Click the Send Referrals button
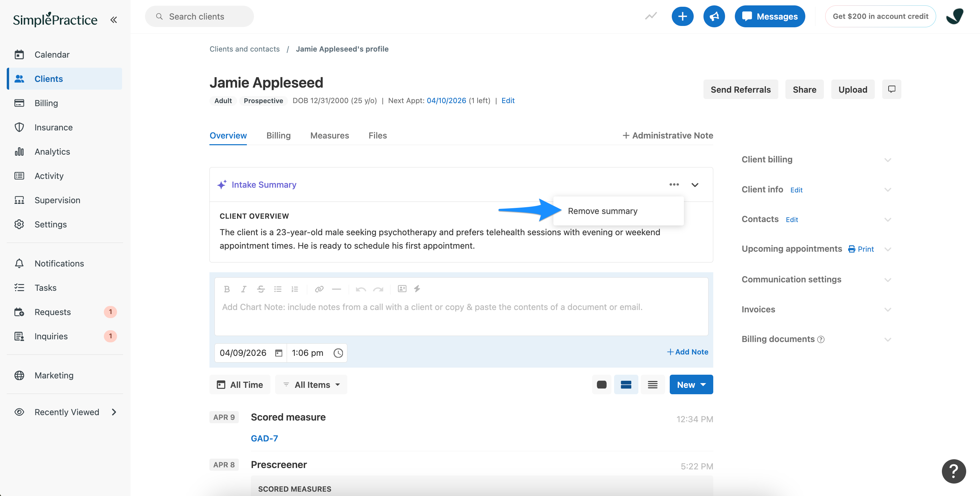 click(x=740, y=89)
